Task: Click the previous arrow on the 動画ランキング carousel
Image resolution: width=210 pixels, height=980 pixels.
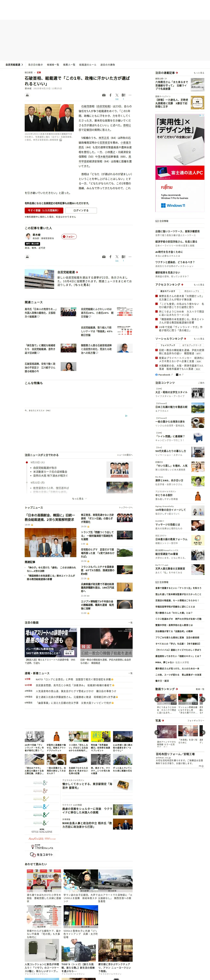Action: pyautogui.click(x=157, y=699)
